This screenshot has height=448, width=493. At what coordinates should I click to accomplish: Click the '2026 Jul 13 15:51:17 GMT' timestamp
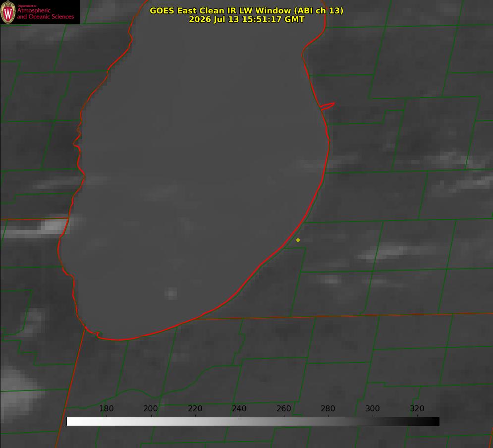point(247,19)
